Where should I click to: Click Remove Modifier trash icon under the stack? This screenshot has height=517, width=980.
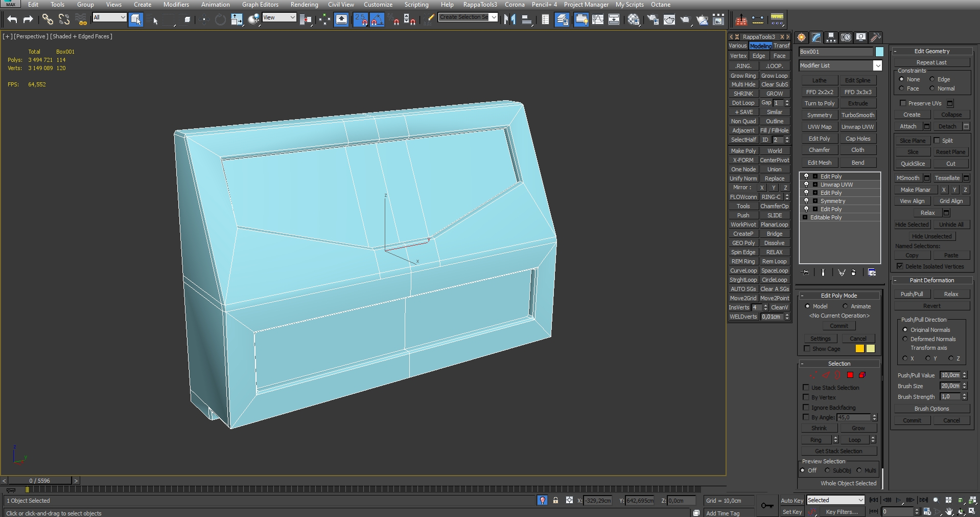[x=853, y=273]
